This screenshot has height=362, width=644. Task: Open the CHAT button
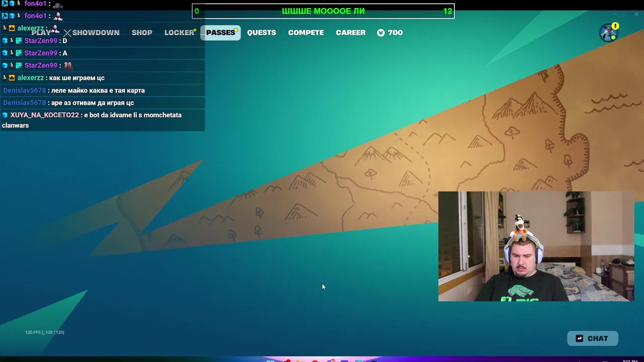(x=593, y=338)
